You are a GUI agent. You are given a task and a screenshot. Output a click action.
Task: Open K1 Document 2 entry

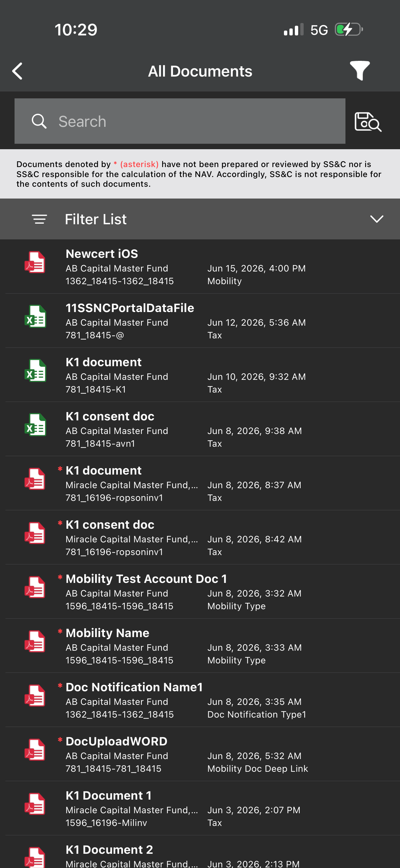point(200,853)
